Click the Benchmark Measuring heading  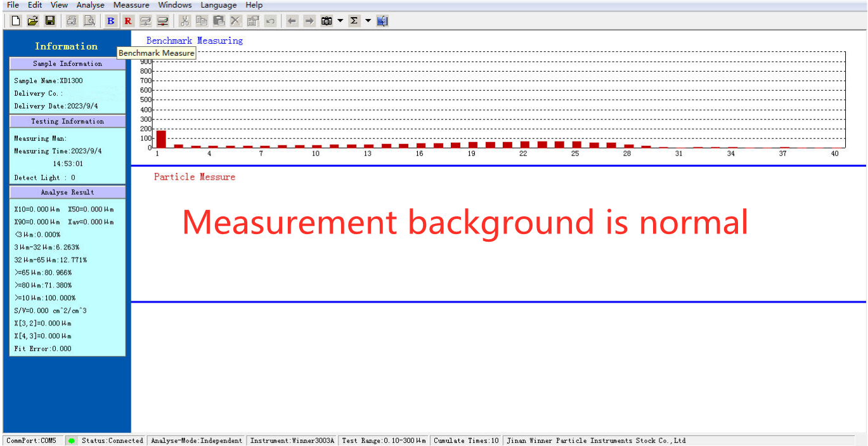[194, 40]
